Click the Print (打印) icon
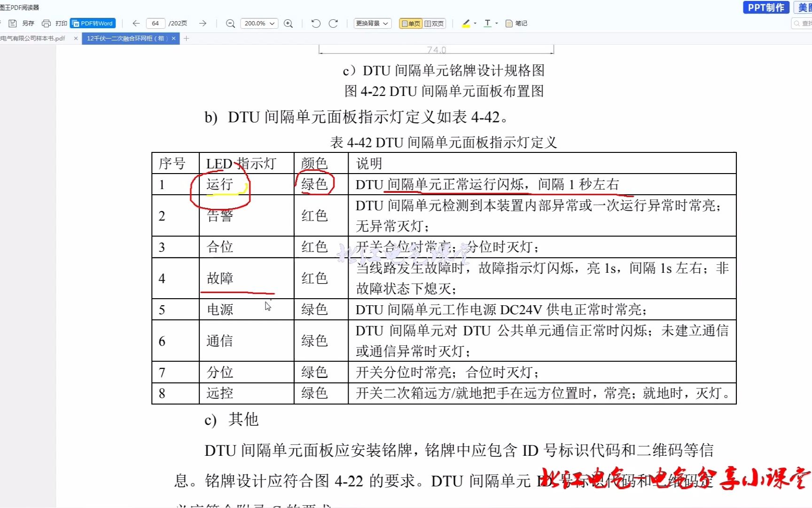This screenshot has height=508, width=812. 46,23
